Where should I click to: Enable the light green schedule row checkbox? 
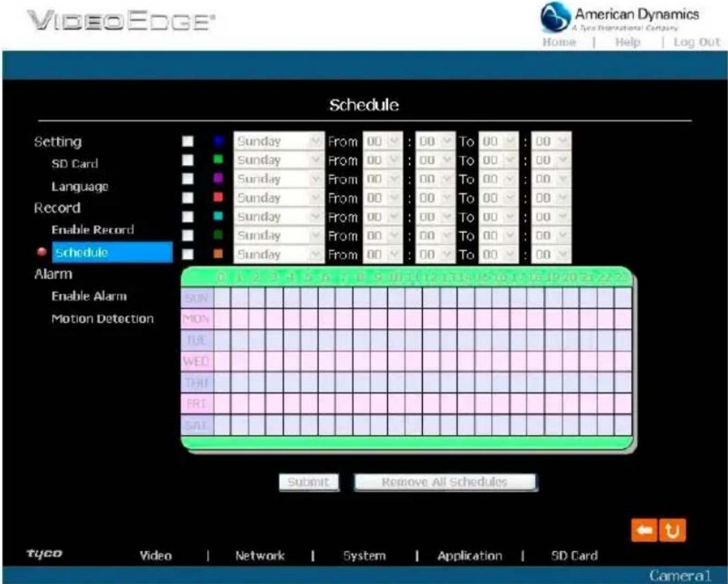pos(187,160)
